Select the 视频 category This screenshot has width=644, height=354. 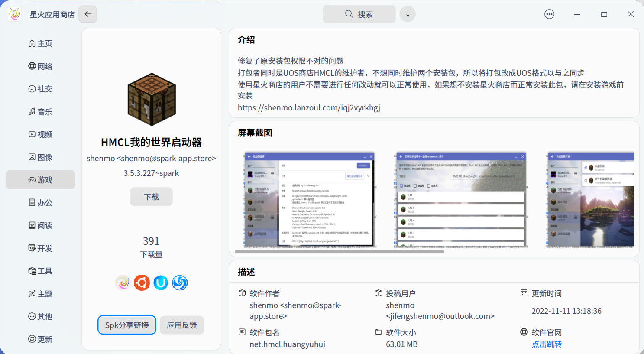(x=41, y=134)
